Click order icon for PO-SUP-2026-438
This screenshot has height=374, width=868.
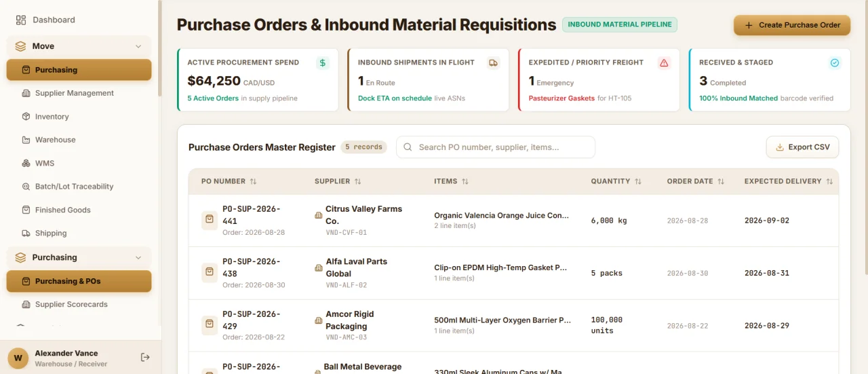(210, 273)
